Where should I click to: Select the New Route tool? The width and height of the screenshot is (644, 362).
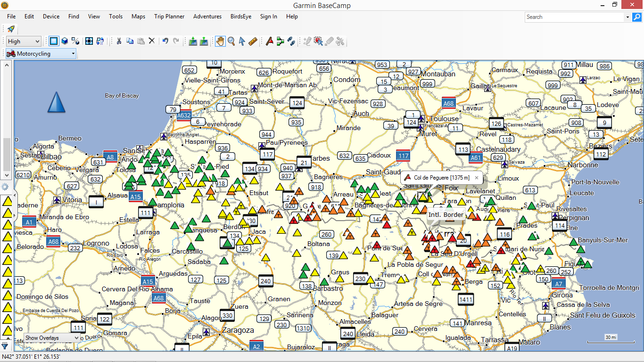click(x=280, y=41)
